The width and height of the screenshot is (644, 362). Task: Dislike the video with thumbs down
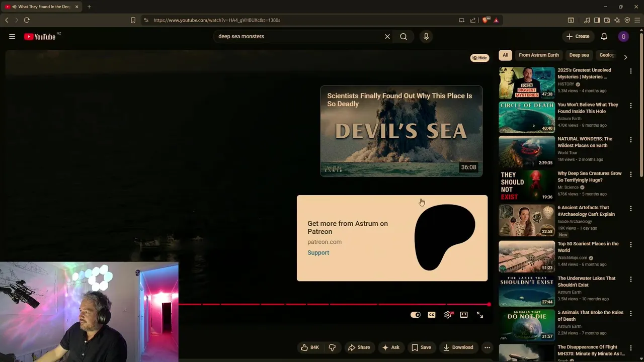[x=332, y=347]
